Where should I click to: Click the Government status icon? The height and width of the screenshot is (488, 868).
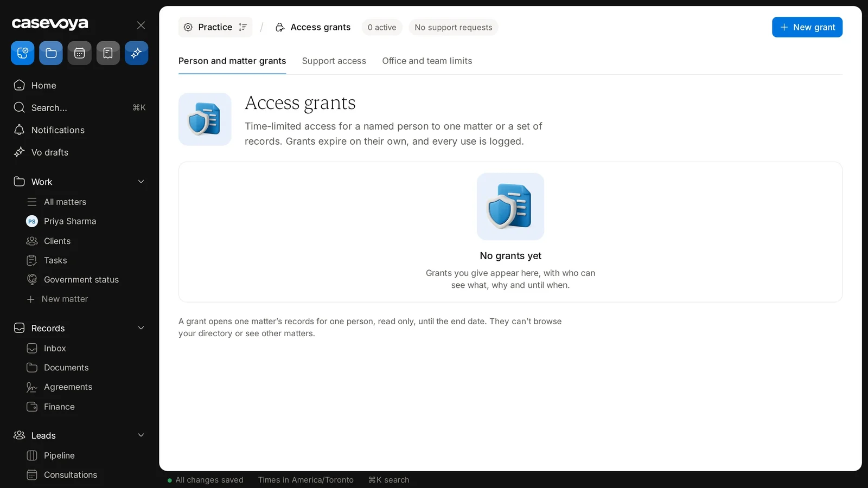point(32,279)
